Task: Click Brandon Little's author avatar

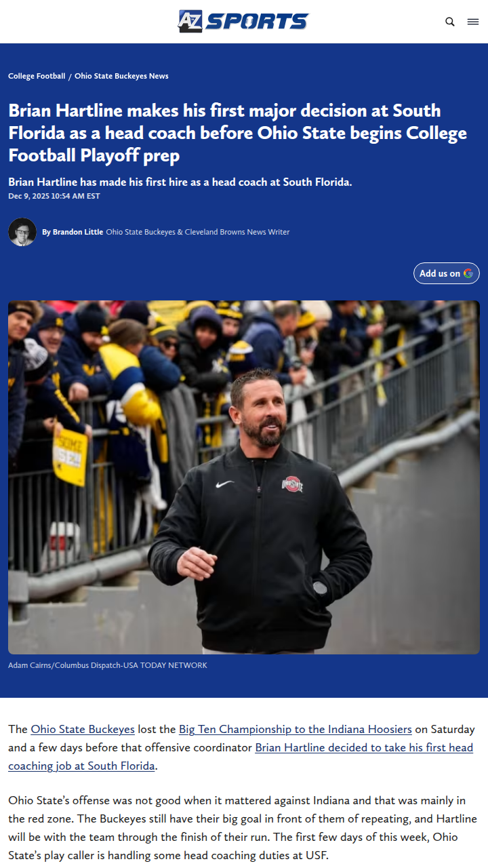Action: (22, 232)
